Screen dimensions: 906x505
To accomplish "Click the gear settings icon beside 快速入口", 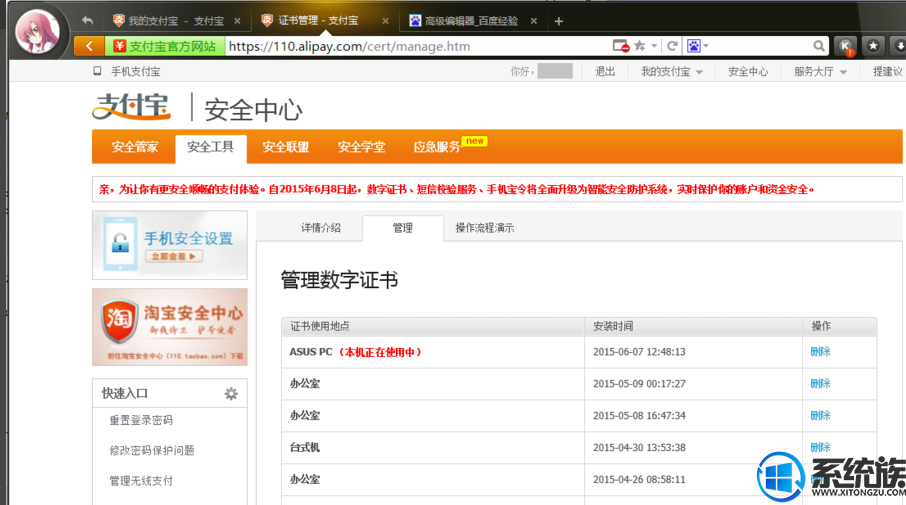I will (231, 394).
